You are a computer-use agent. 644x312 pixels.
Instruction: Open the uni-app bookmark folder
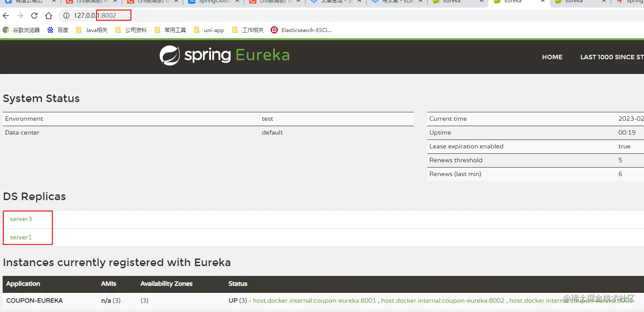pos(209,30)
